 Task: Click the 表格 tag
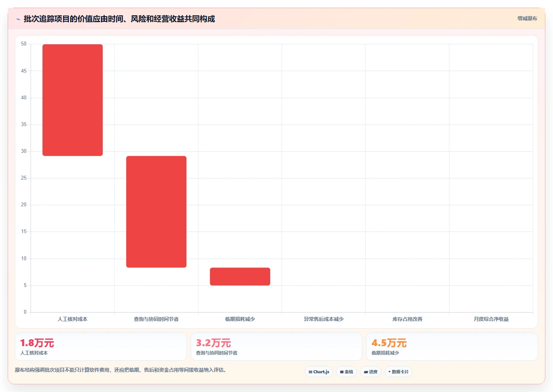pos(346,372)
